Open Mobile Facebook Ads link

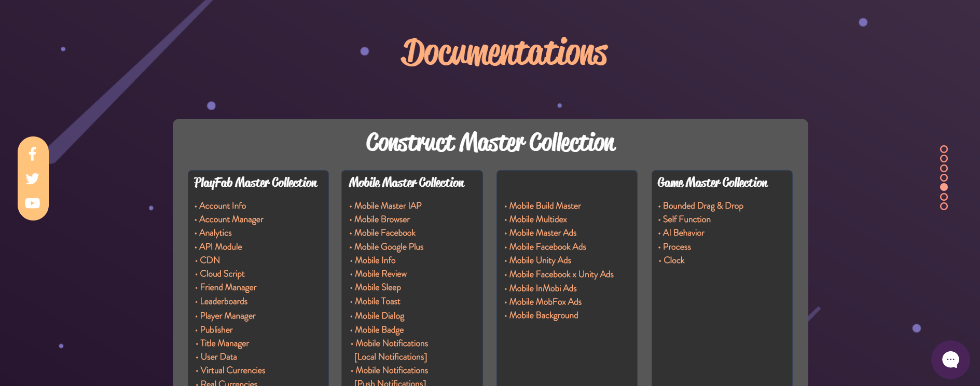pyautogui.click(x=547, y=247)
